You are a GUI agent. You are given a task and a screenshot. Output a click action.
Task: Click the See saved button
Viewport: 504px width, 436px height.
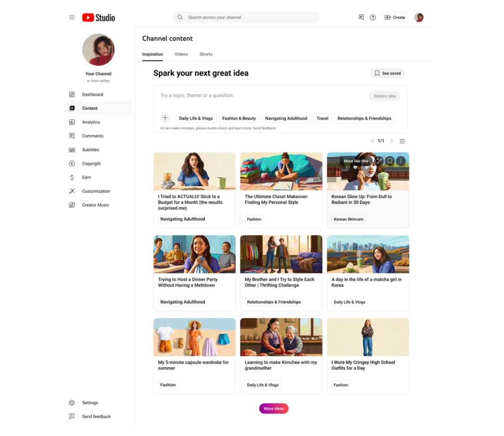point(387,73)
